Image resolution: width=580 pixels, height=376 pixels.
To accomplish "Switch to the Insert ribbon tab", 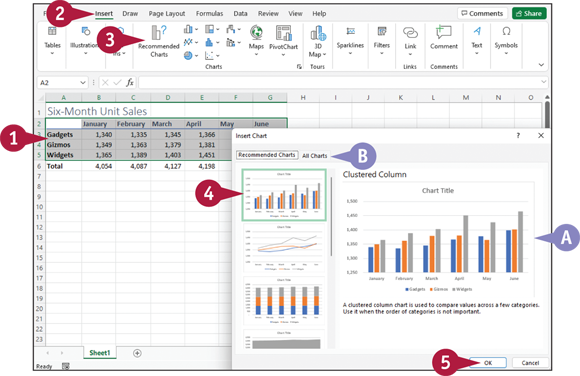I will 104,14.
